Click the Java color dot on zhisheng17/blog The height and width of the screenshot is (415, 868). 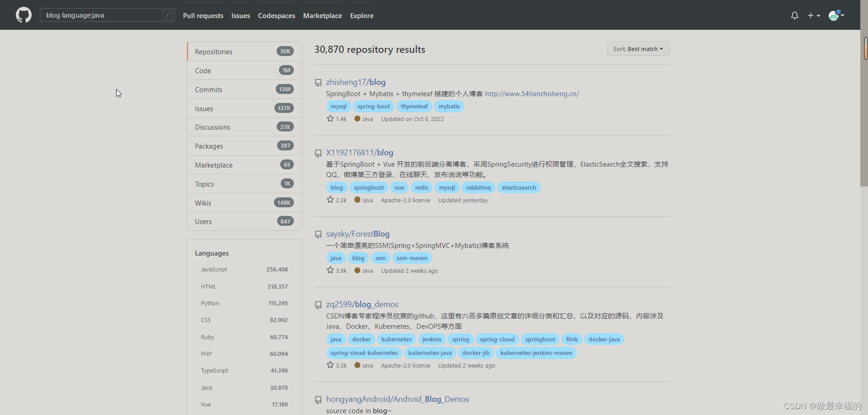[357, 119]
